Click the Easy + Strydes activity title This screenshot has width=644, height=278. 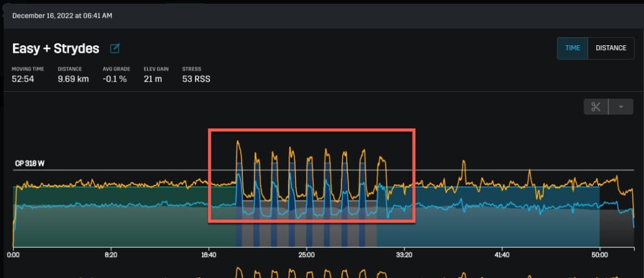tap(56, 48)
